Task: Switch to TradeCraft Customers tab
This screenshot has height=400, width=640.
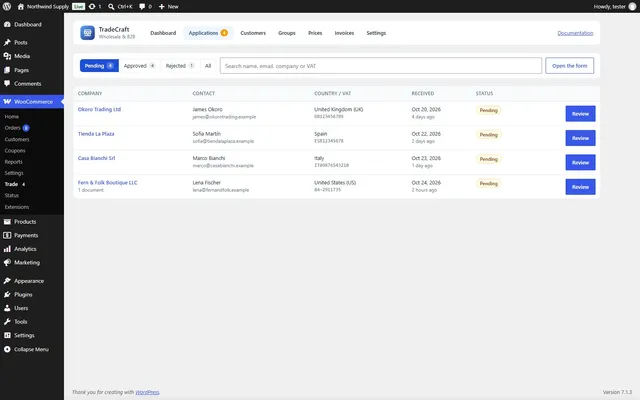Action: [x=253, y=33]
